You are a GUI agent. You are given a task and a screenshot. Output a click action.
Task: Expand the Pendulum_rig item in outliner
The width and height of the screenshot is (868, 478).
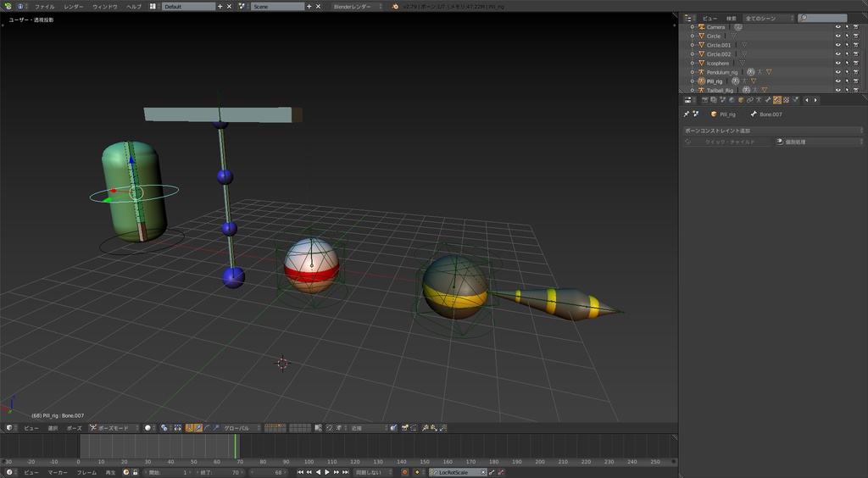coord(692,72)
